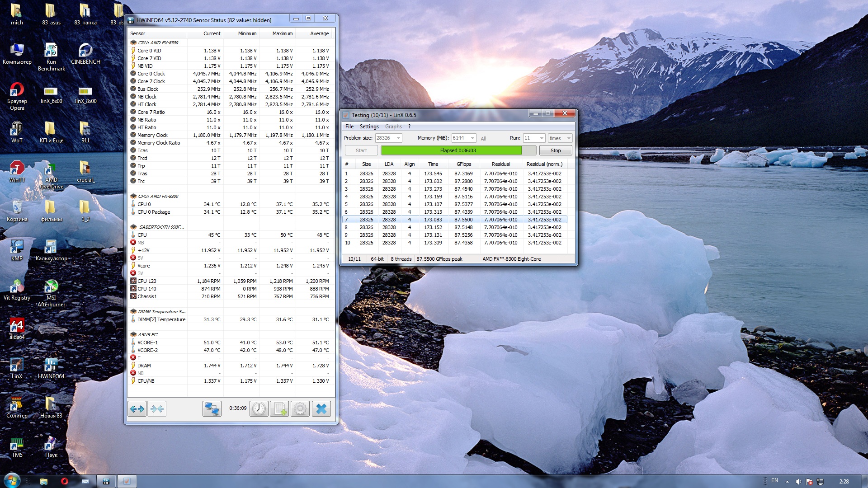The width and height of the screenshot is (868, 488).
Task: Reset sensor min/max with clock button
Action: tap(259, 409)
